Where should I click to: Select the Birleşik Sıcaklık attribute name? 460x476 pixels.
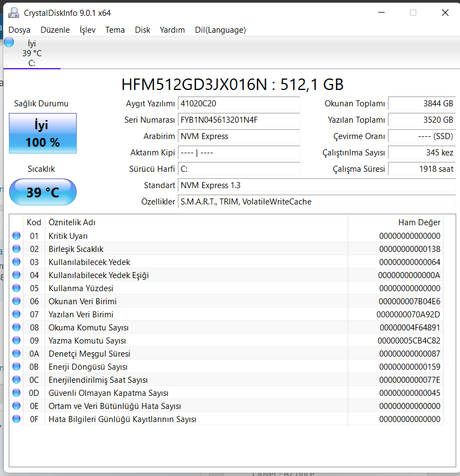76,249
